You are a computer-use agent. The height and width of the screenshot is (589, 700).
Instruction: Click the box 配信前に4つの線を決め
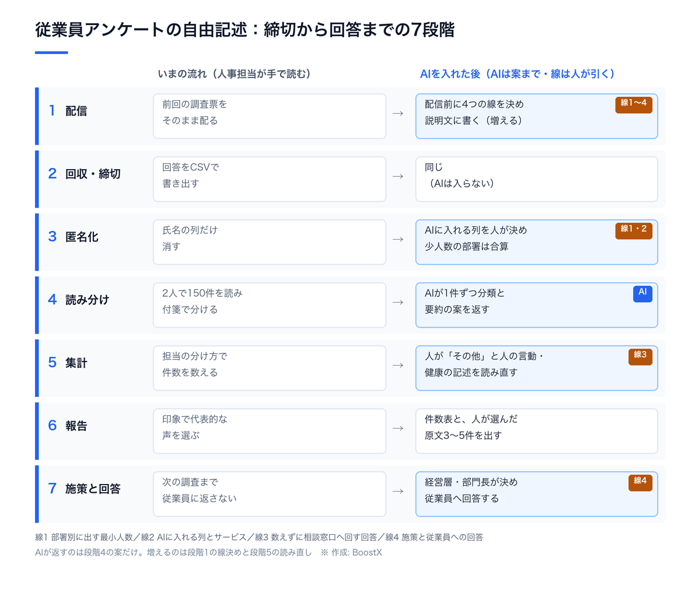(x=537, y=116)
